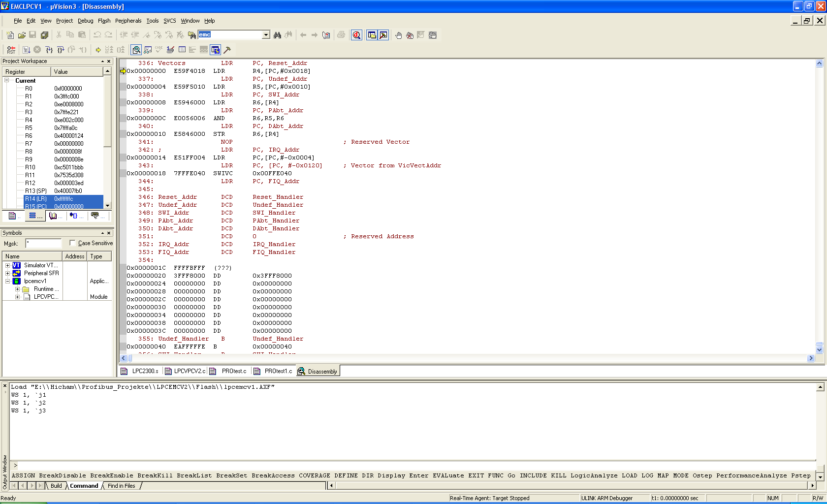Switch to the LPC2300.s tab
The image size is (827, 504).
140,371
